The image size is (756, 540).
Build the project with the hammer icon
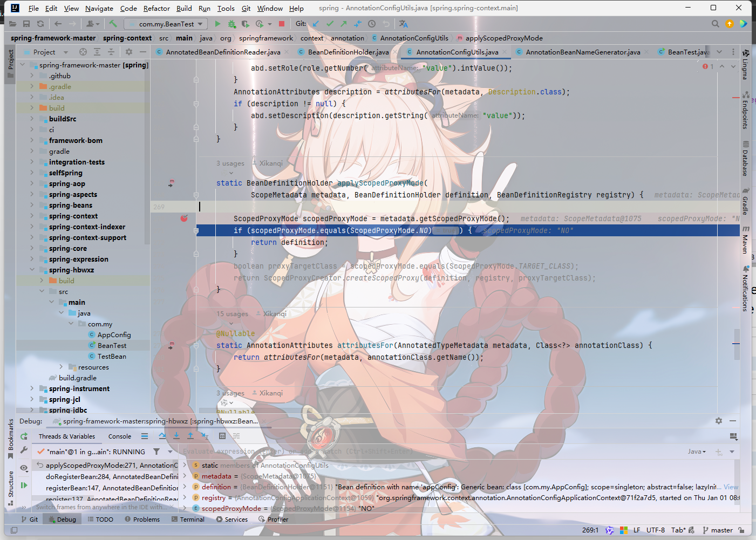(x=113, y=24)
